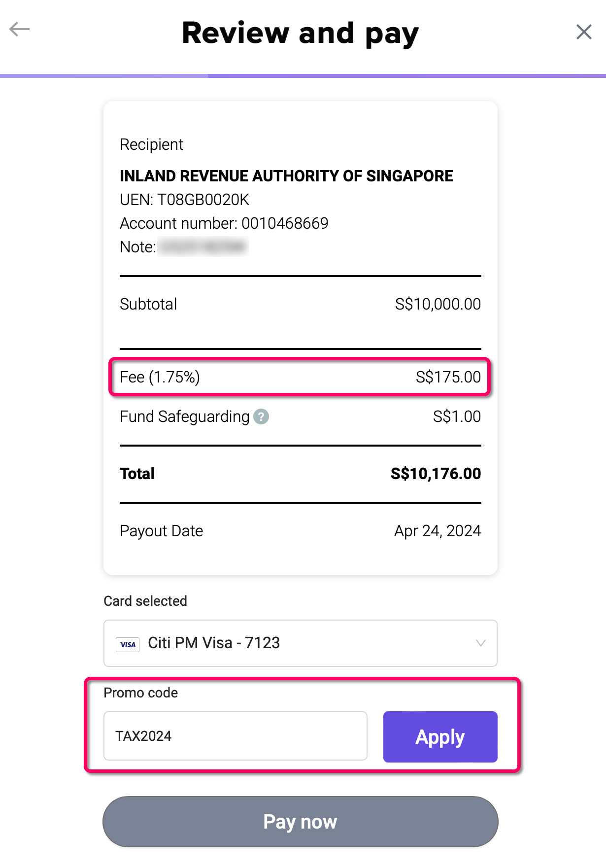Click the UEN T08GB0020K text
Screen dimensions: 606x868
pyautogui.click(x=185, y=200)
